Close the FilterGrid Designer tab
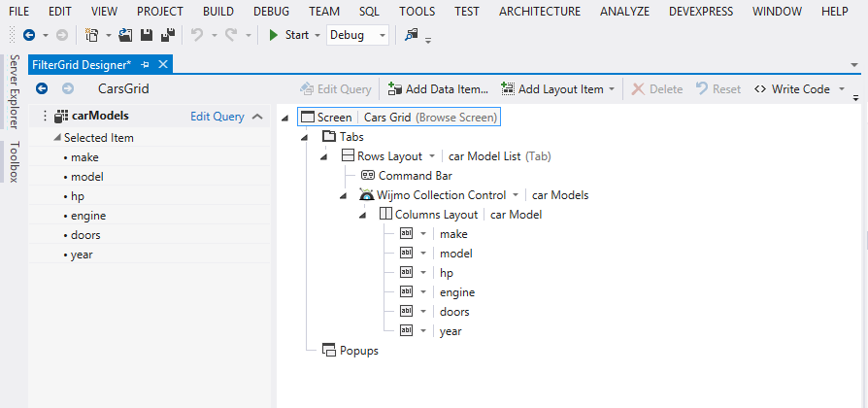The height and width of the screenshot is (408, 868). tap(163, 64)
